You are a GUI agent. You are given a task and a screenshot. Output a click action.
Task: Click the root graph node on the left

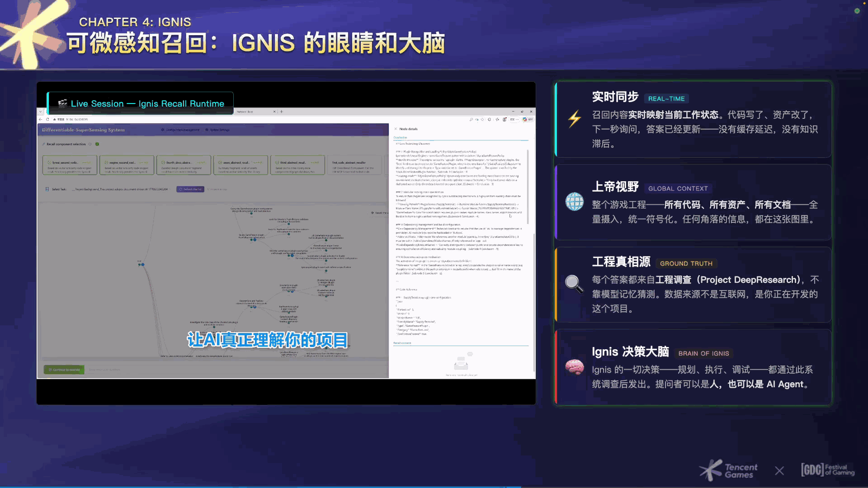pos(142,264)
